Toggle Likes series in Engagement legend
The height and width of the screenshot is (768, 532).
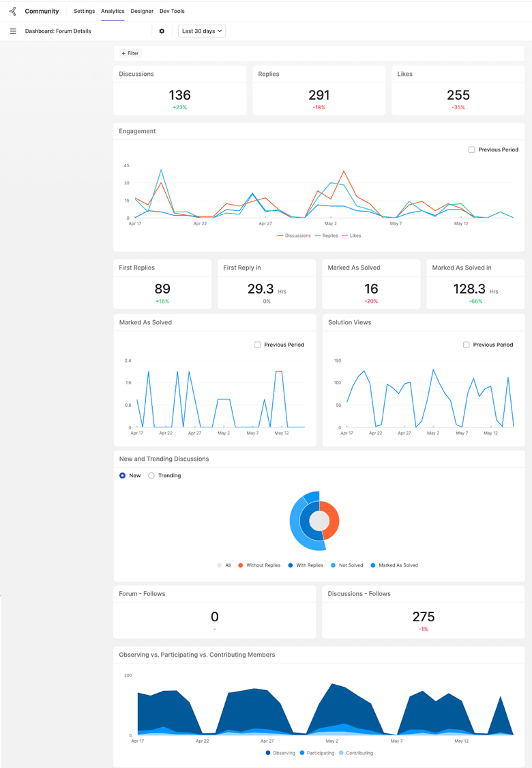351,236
